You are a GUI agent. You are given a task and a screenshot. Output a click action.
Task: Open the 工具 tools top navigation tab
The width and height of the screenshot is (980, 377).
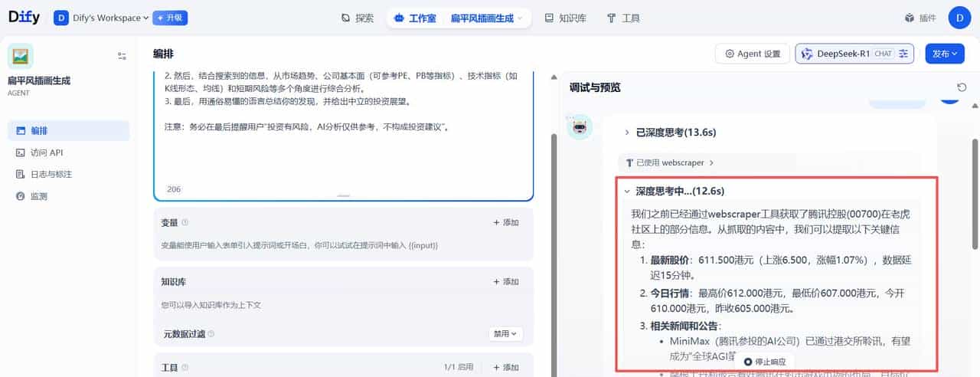[622, 18]
